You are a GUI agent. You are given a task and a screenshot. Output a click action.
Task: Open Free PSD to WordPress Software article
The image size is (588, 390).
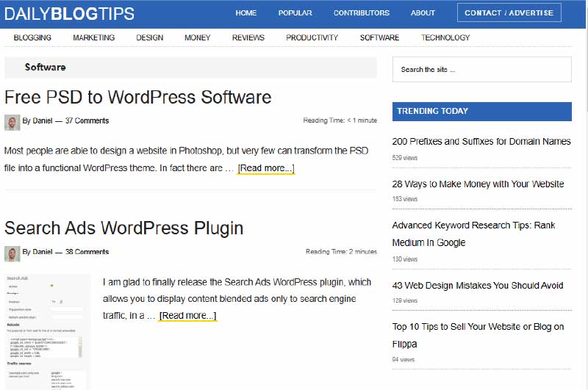coord(137,97)
